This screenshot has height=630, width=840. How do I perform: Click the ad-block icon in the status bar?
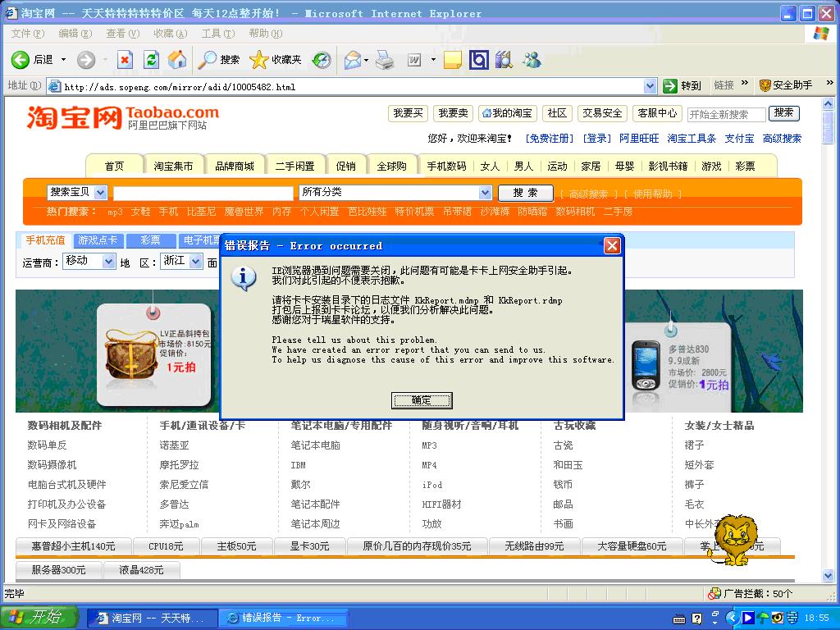click(714, 594)
